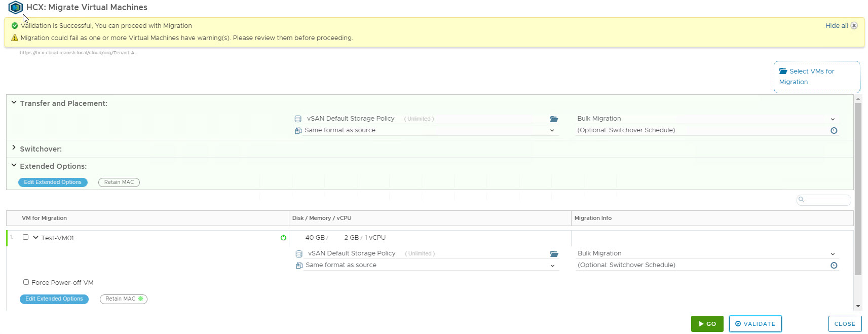Click the search magnifier in the filter box
The width and height of the screenshot is (868, 334).
(x=801, y=200)
